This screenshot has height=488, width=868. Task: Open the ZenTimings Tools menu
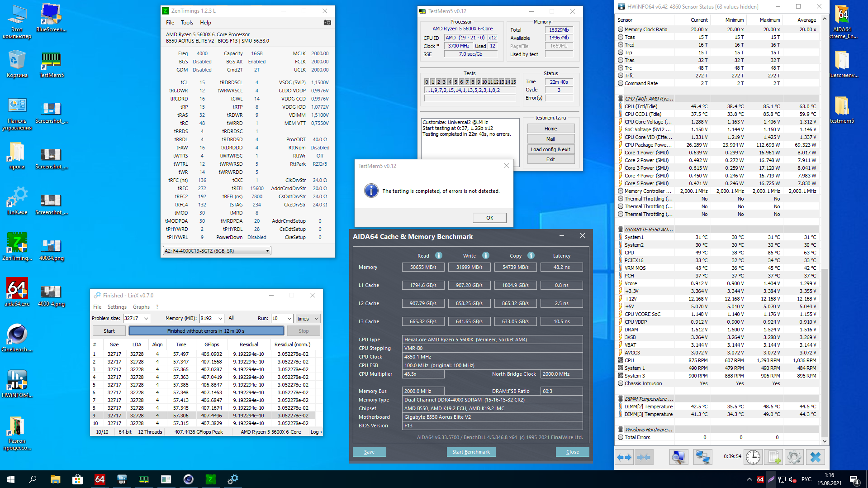click(x=187, y=23)
